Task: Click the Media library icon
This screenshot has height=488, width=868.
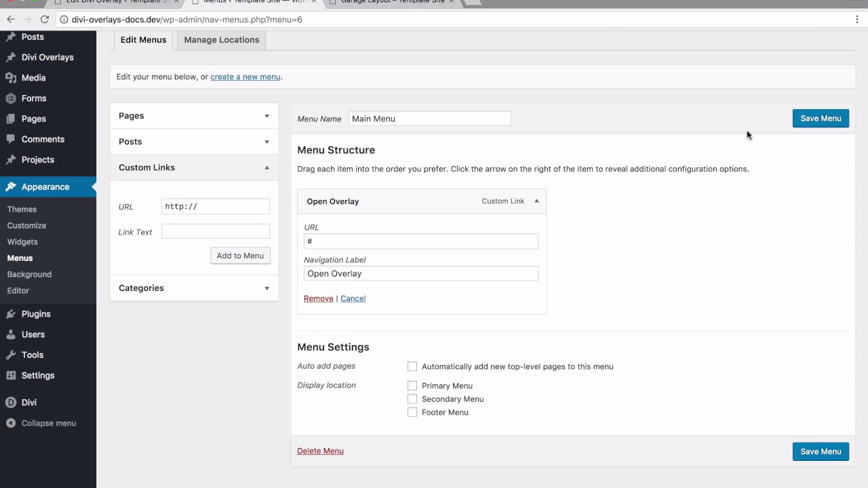Action: pos(11,78)
